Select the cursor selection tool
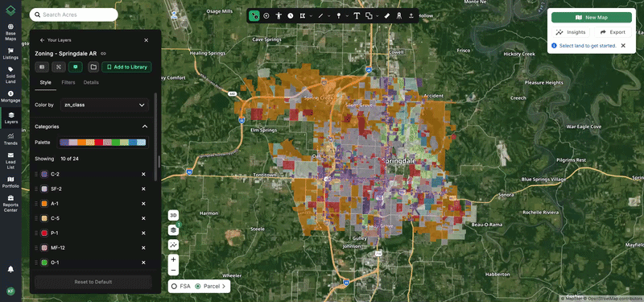The width and height of the screenshot is (644, 302). 254,16
